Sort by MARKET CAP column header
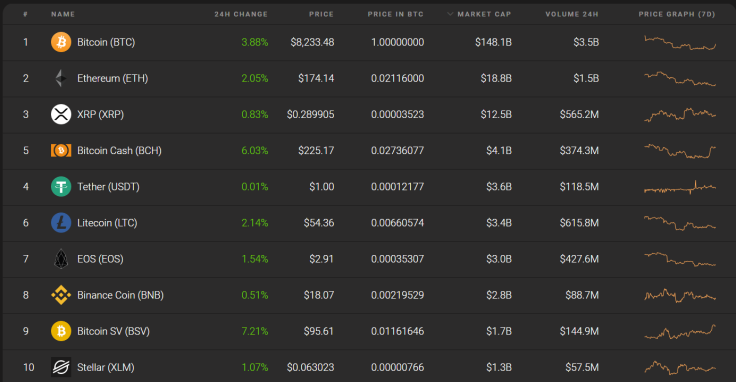Viewport: 736px width, 382px height. [484, 14]
